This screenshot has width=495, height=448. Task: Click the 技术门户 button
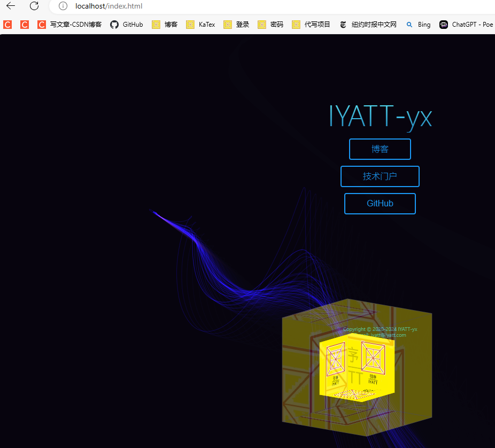(x=380, y=176)
